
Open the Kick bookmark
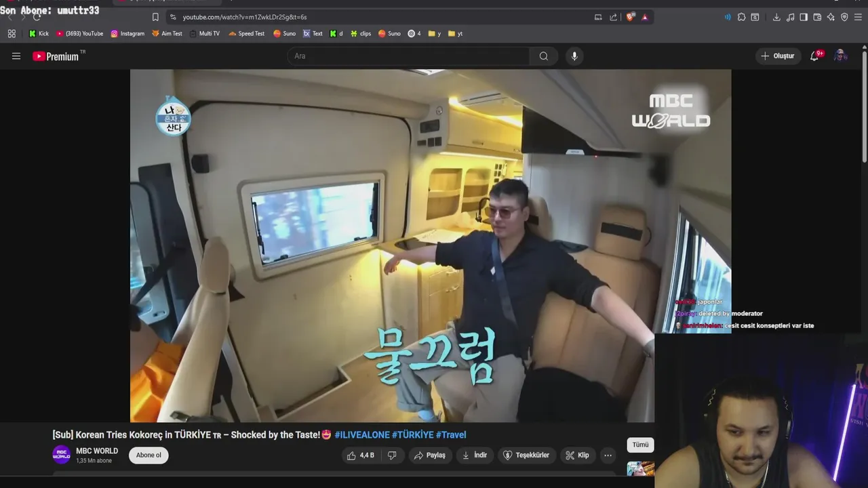pos(39,33)
